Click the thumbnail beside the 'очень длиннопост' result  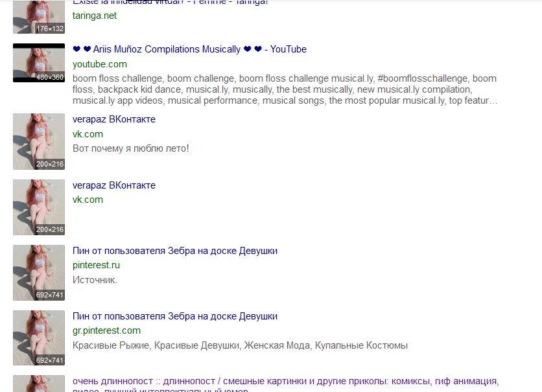(x=39, y=384)
